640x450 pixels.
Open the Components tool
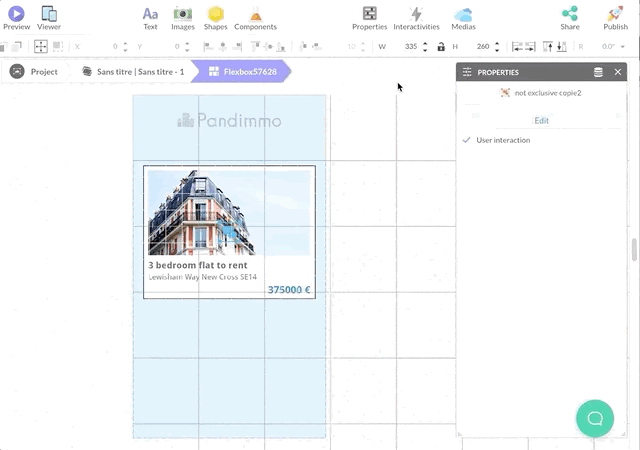[255, 13]
